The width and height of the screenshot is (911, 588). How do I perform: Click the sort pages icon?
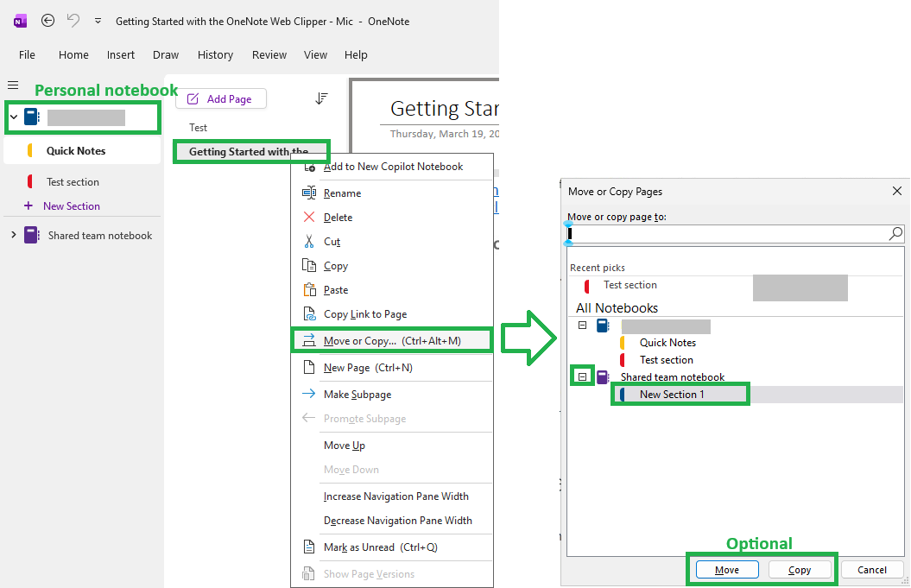(321, 98)
